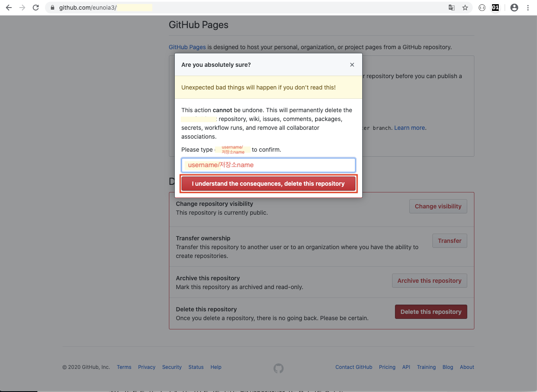Screen dimensions: 537x392
Task: Open the translate page icon
Action: pos(452,8)
